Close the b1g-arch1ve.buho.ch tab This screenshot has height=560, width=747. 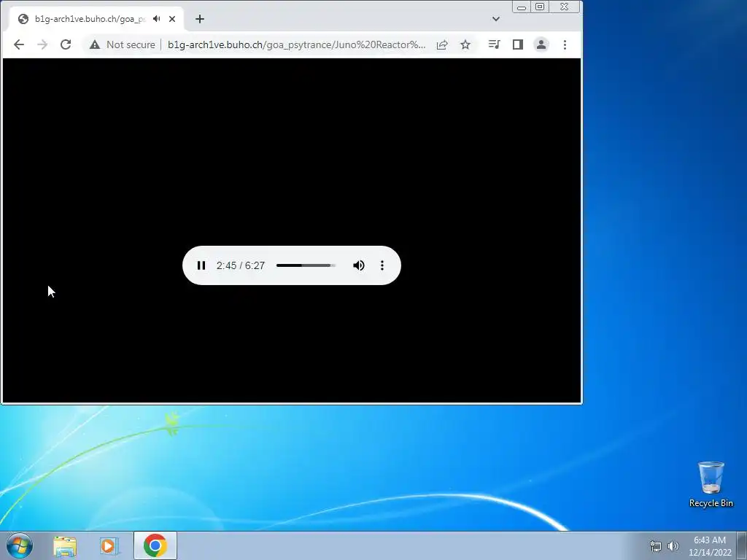click(x=172, y=19)
